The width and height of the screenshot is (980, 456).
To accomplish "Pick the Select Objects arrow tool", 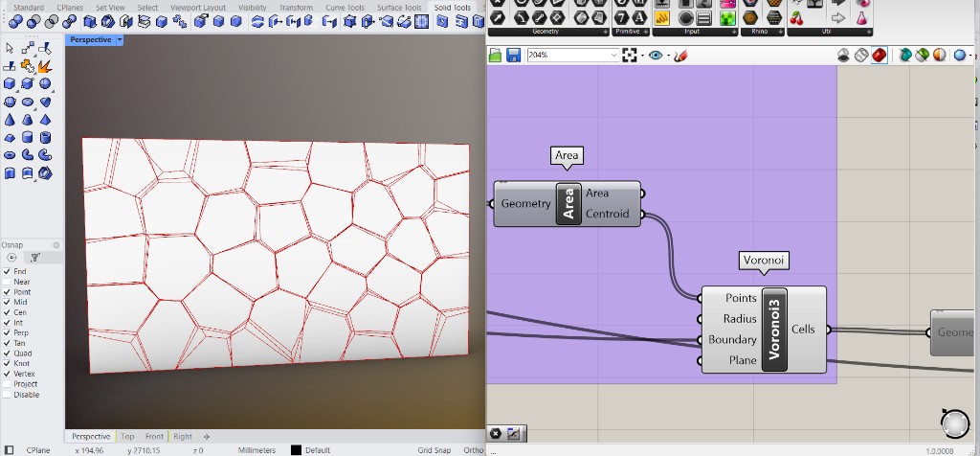I will coord(10,49).
